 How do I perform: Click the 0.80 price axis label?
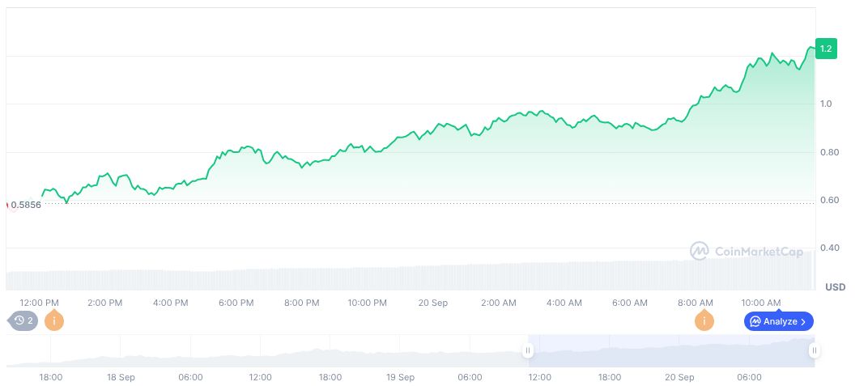[830, 152]
